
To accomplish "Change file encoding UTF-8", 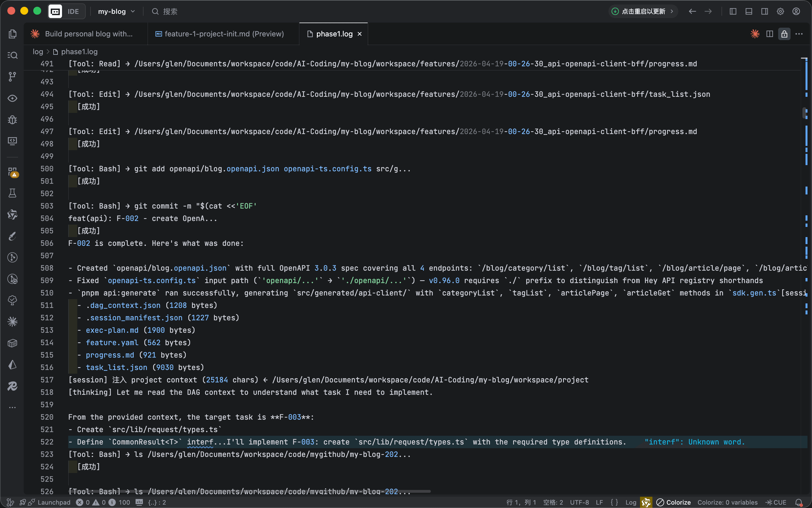I will pyautogui.click(x=579, y=502).
